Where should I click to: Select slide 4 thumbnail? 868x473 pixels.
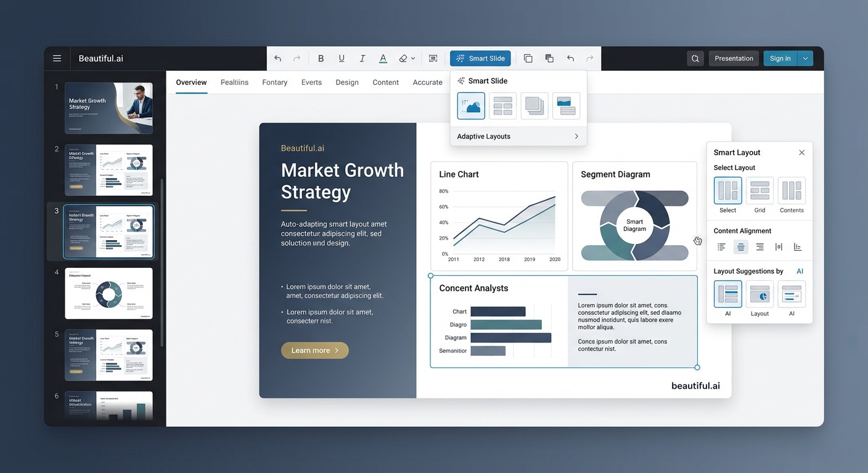pyautogui.click(x=108, y=293)
